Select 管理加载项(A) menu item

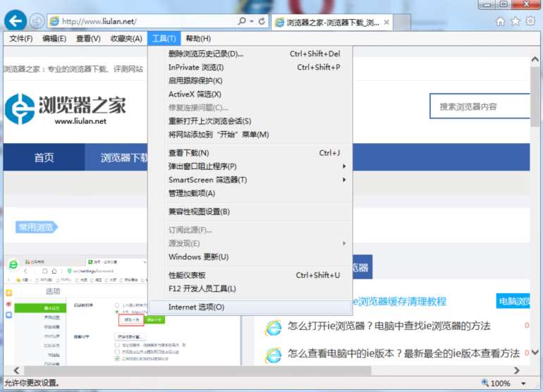point(250,193)
